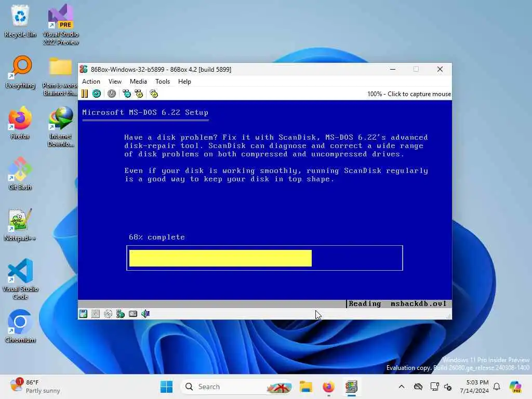Click the taskbar Search box
The height and width of the screenshot is (399, 532).
point(237,387)
